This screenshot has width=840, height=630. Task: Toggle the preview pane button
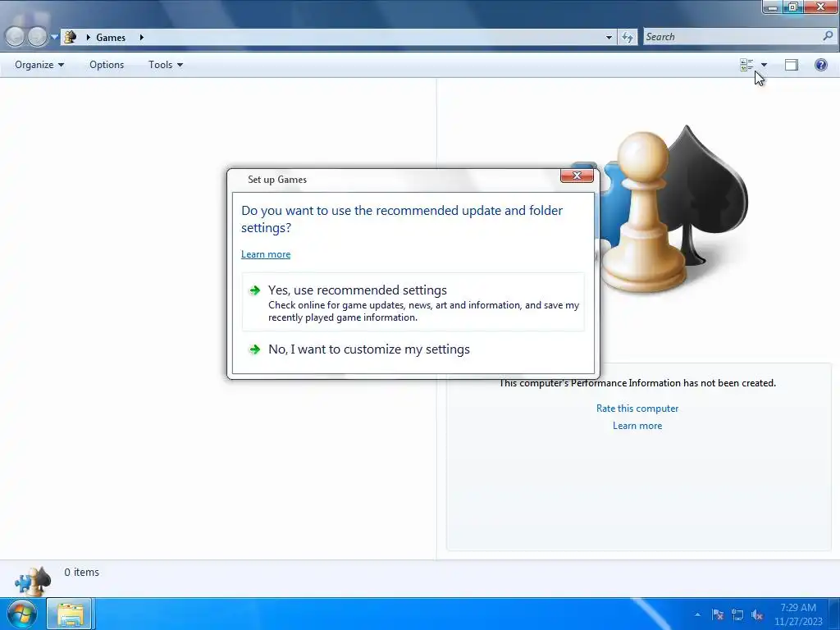click(792, 65)
